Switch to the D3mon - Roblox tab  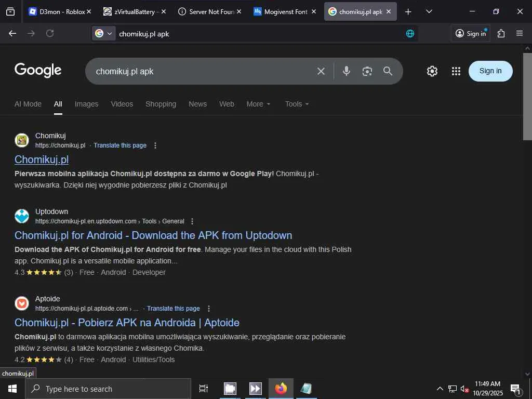pyautogui.click(x=59, y=11)
